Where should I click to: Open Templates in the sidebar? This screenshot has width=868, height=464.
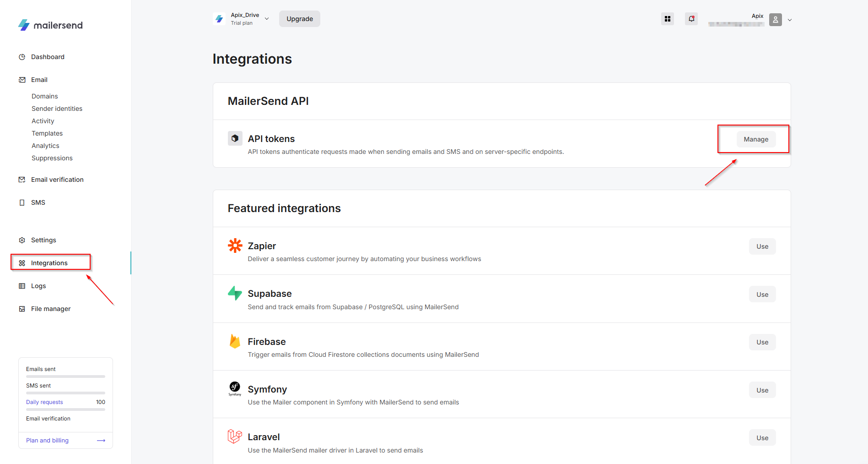point(47,133)
